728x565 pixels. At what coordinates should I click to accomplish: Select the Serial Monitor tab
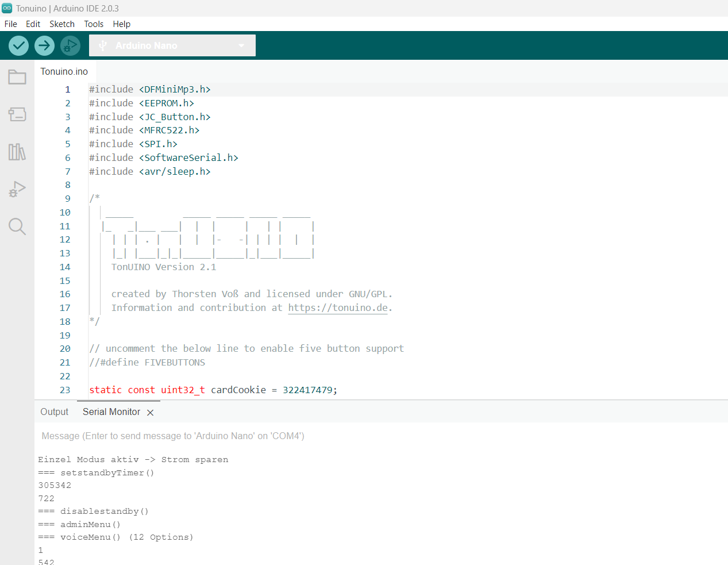point(111,412)
